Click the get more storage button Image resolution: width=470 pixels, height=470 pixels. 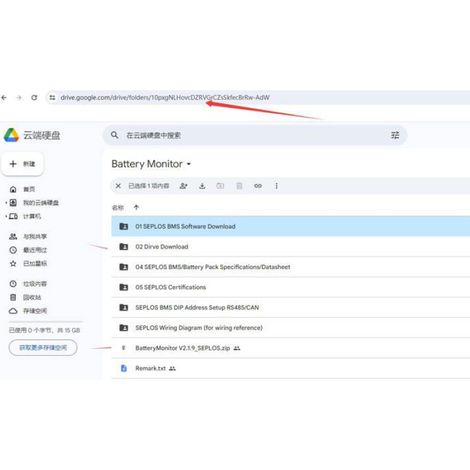pyautogui.click(x=43, y=348)
